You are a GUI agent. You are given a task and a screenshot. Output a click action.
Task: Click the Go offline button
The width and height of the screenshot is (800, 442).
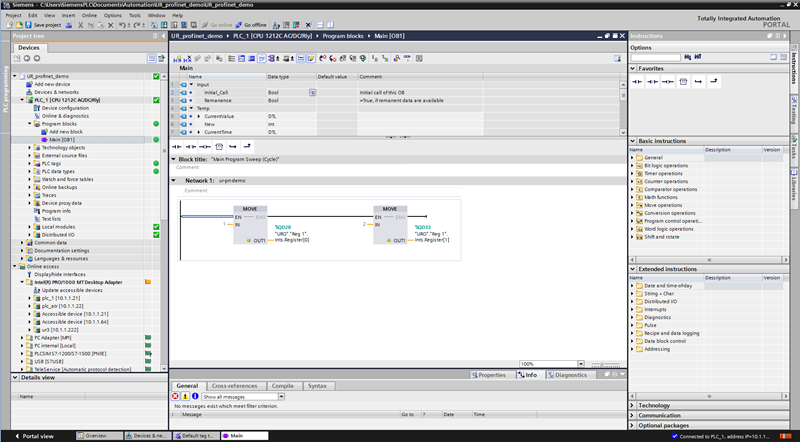[x=251, y=24]
